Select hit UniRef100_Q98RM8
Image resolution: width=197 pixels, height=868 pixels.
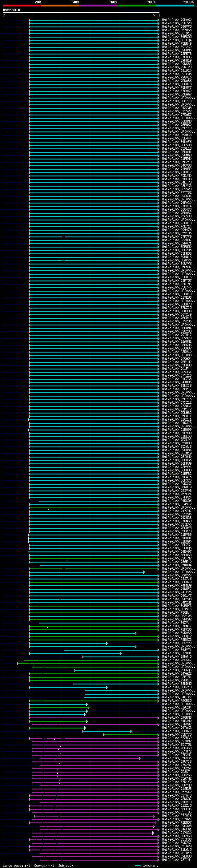tap(177, 718)
